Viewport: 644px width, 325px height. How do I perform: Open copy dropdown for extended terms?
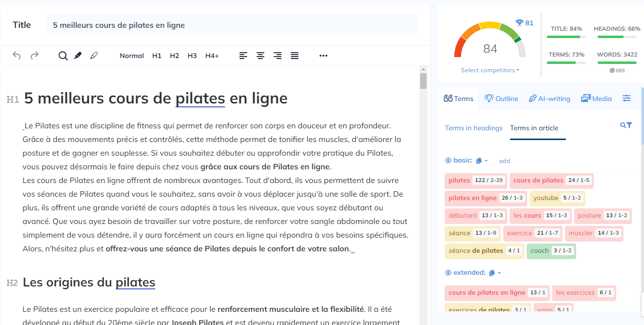click(x=495, y=273)
